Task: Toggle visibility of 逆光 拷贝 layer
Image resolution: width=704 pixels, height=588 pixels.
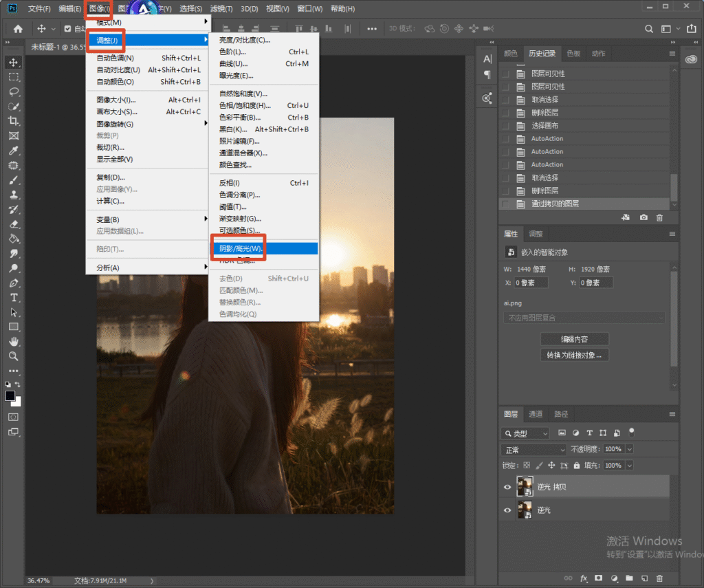Action: point(507,487)
